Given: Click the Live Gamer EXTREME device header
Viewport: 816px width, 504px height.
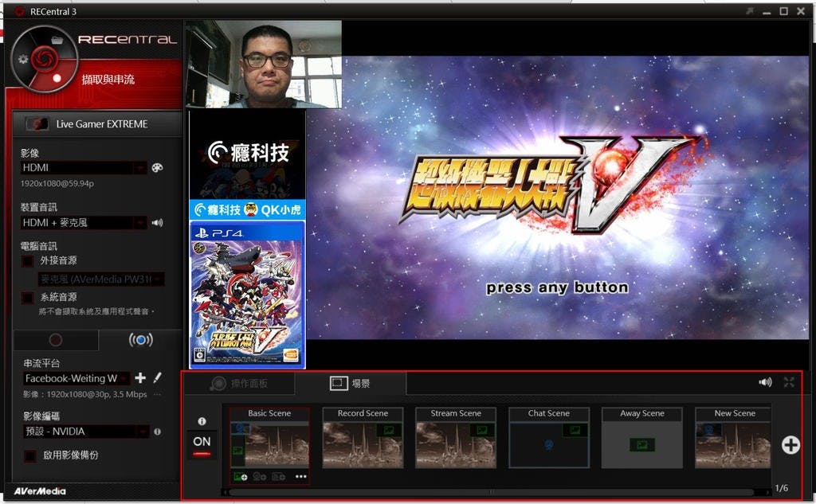Looking at the screenshot, I should click(x=97, y=123).
